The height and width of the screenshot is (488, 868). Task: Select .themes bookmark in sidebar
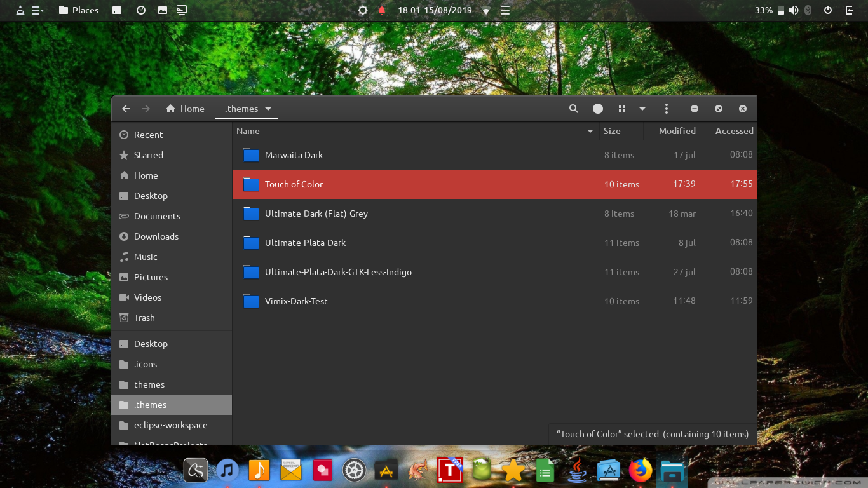172,405
